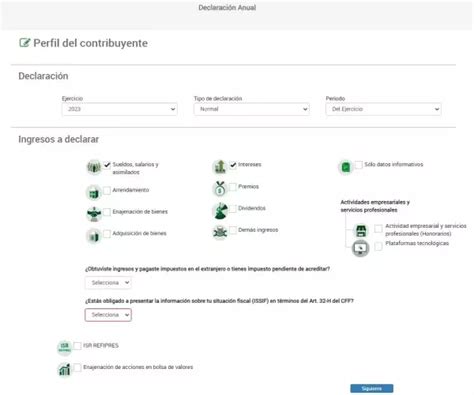Click the Actividad empresarial store icon
This screenshot has height=395, width=474.
(361, 231)
